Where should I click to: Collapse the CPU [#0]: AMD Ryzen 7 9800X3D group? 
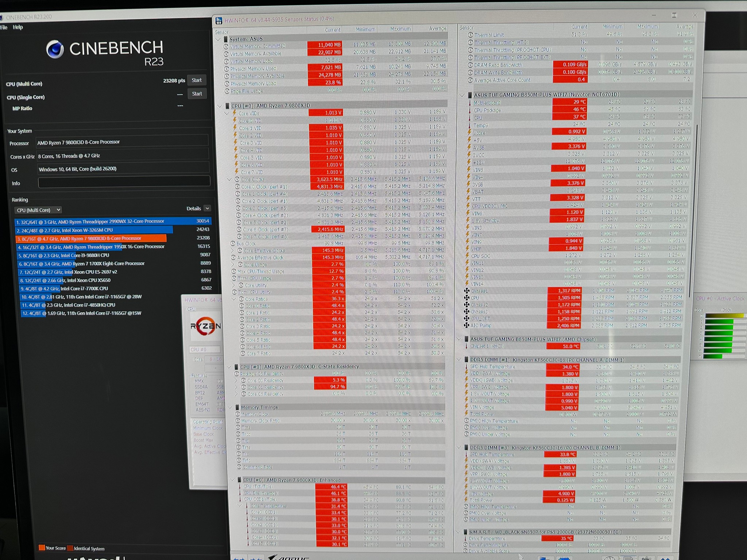point(220,106)
